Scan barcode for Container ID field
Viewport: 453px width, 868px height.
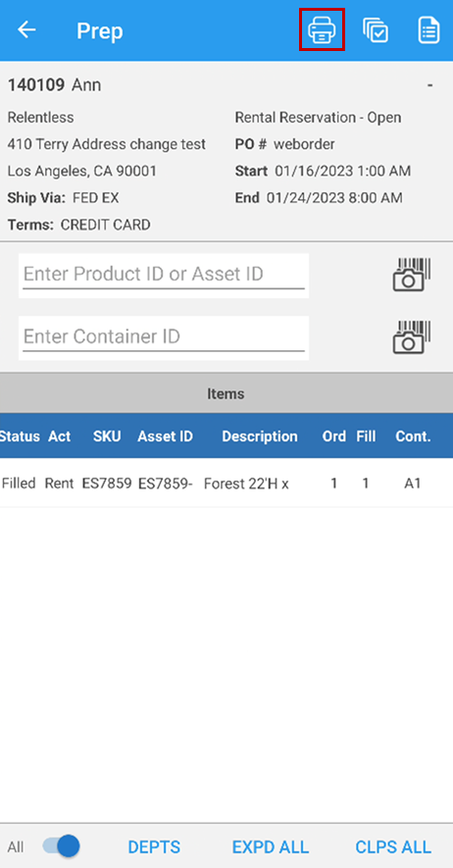(412, 337)
